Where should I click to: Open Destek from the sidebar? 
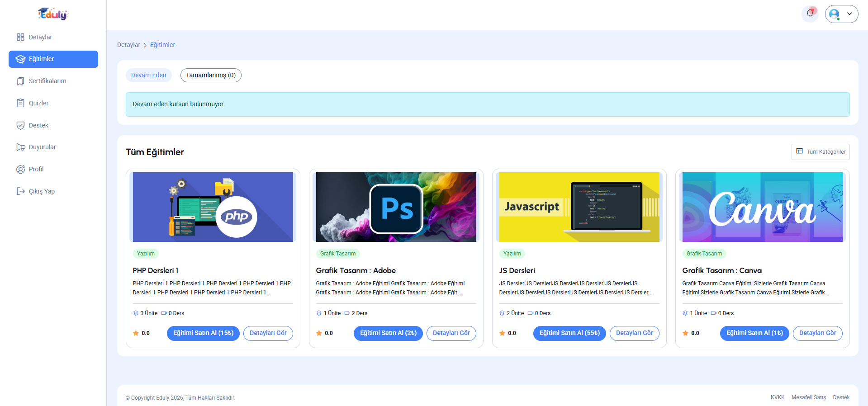point(53,125)
